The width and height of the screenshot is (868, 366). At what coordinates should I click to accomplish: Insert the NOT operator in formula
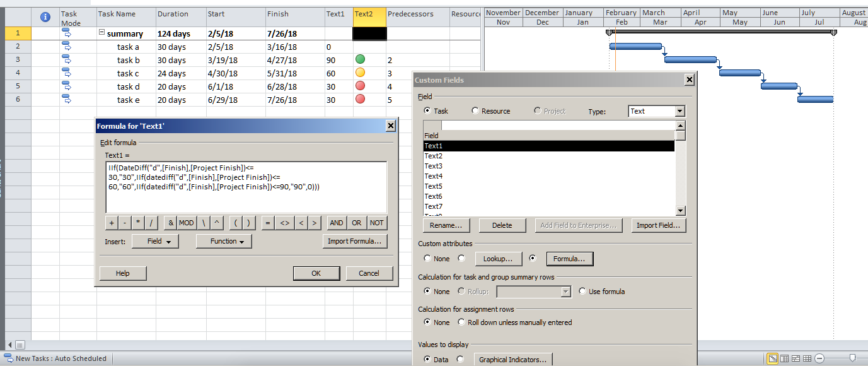tap(377, 223)
